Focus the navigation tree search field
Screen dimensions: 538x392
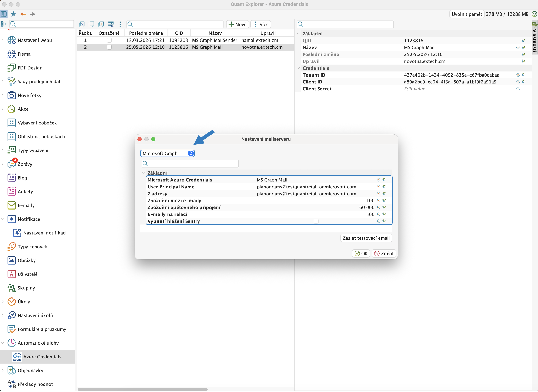tap(42, 24)
